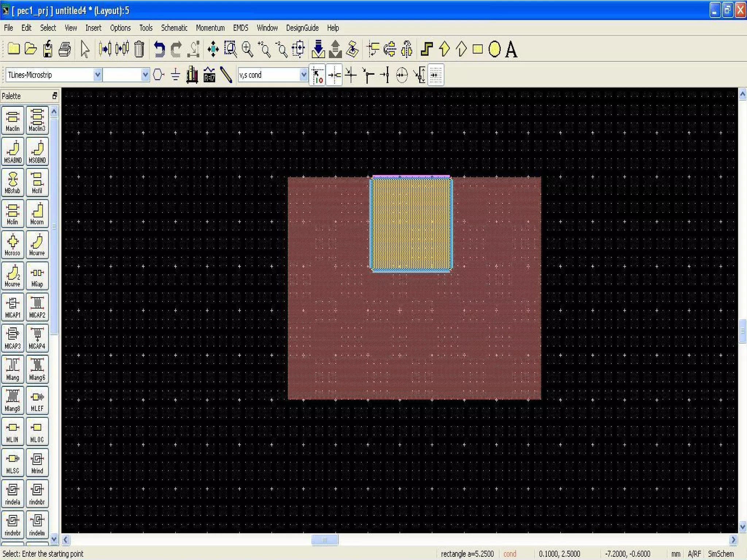Click the MGap palette button
747x560 pixels.
(x=37, y=276)
